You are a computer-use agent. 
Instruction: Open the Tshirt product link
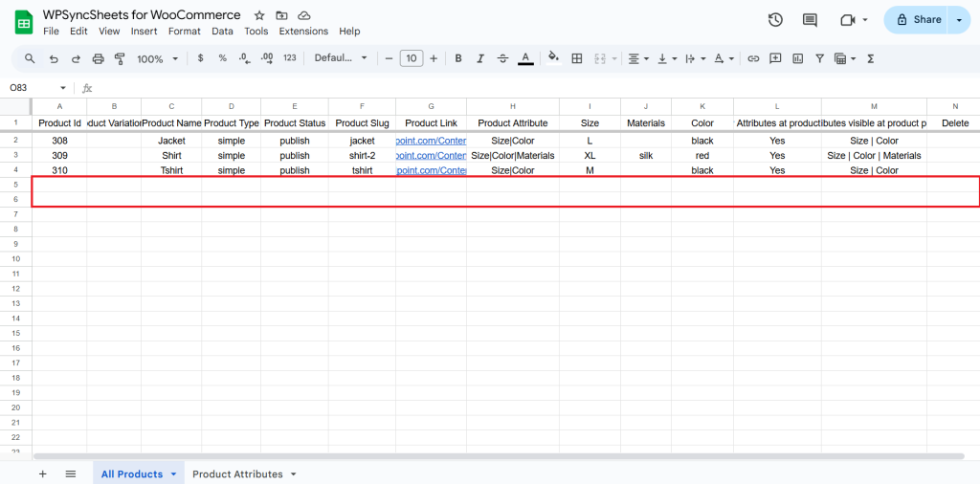click(432, 170)
